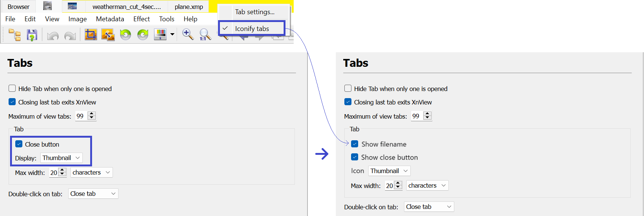Click the Resize image icon
The image size is (644, 216).
(108, 35)
